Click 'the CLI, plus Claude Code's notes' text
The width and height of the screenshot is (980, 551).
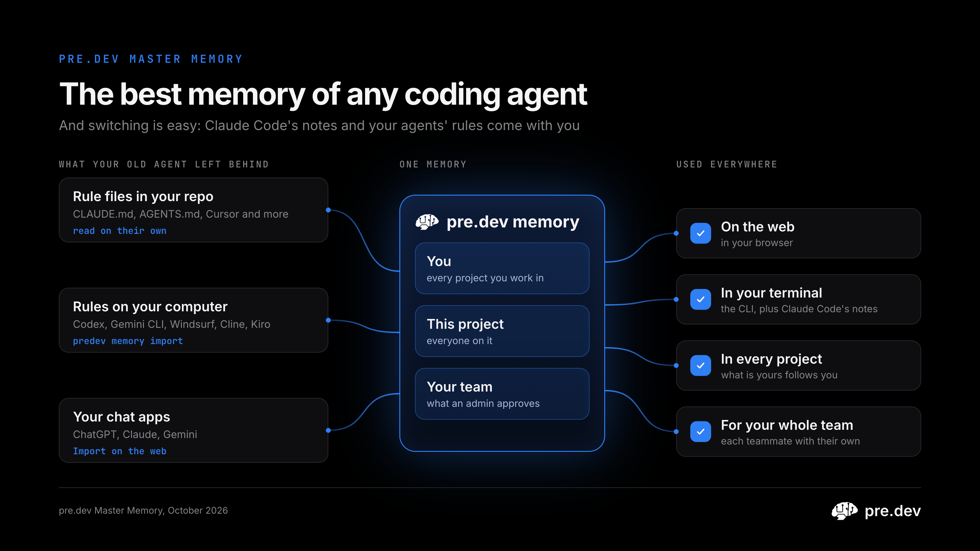point(799,309)
